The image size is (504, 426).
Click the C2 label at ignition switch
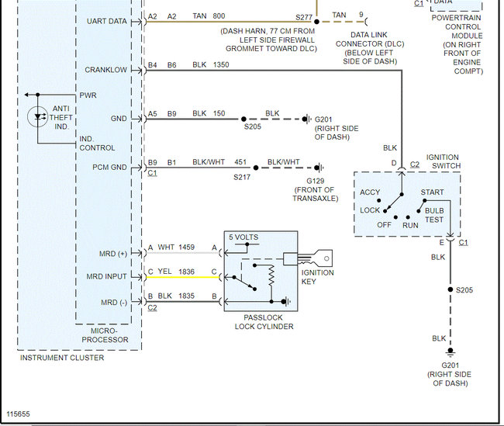coord(415,165)
